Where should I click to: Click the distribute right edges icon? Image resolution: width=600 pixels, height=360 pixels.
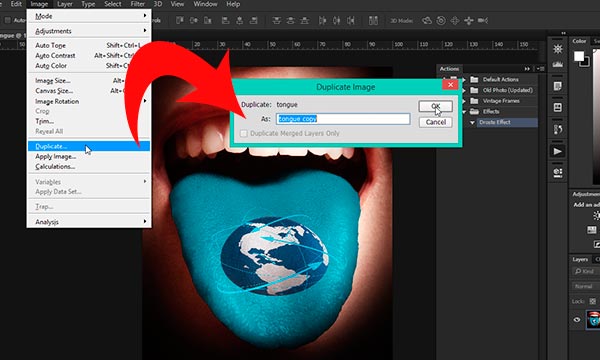click(x=351, y=20)
